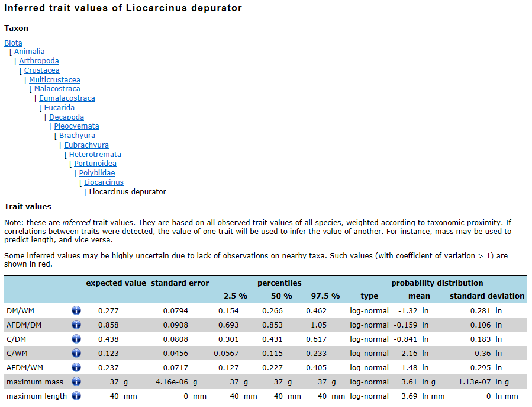Navigate to the Animalia taxon
The image size is (532, 407).
coord(29,52)
